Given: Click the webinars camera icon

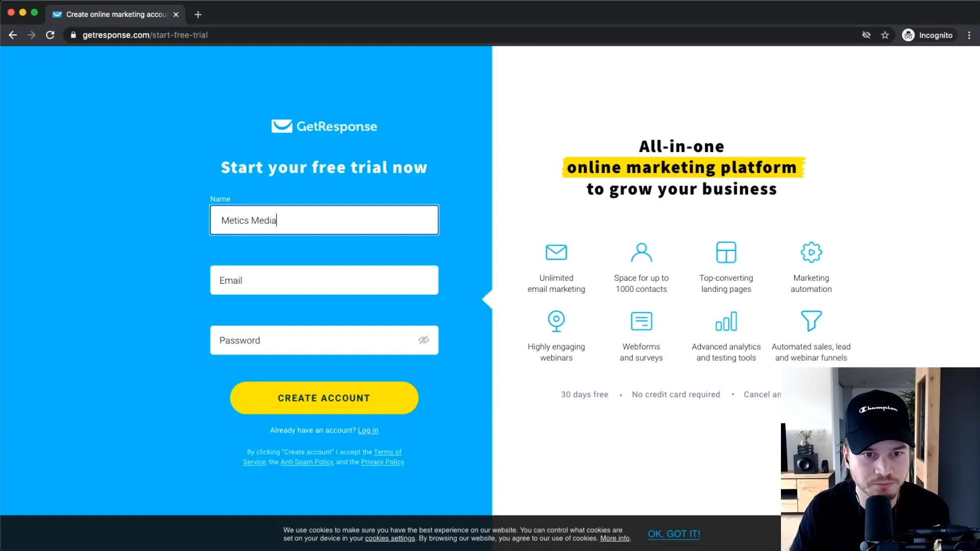Looking at the screenshot, I should (x=556, y=321).
